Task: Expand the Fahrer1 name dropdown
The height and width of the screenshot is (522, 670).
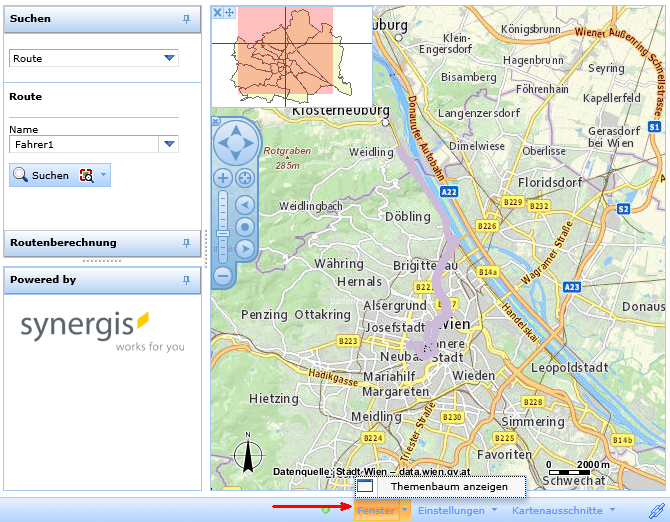Action: tap(169, 145)
